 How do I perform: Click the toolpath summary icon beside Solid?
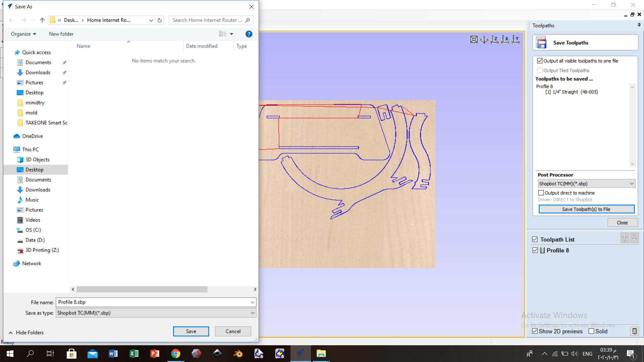634,331
